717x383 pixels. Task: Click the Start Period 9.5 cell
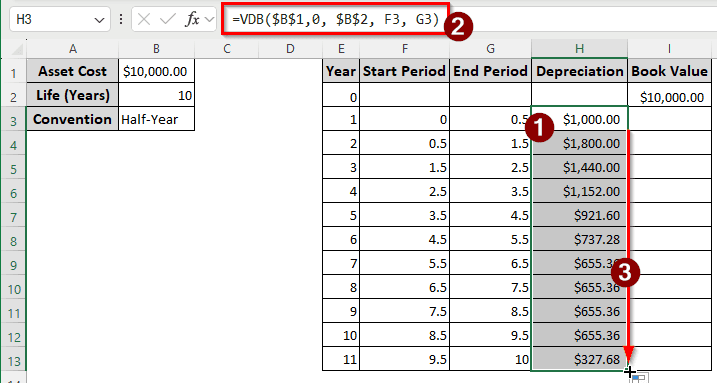405,359
